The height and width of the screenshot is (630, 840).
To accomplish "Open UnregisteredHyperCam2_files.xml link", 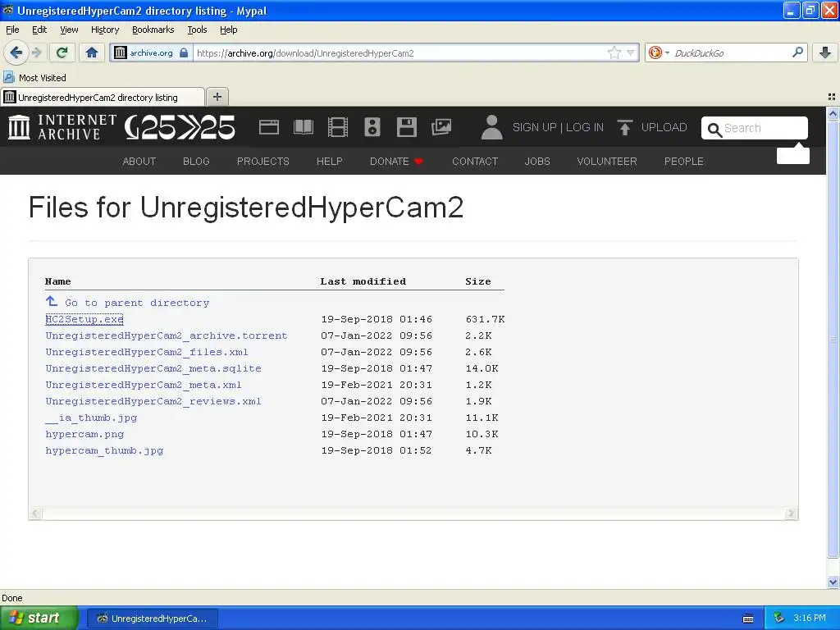I will pyautogui.click(x=147, y=352).
